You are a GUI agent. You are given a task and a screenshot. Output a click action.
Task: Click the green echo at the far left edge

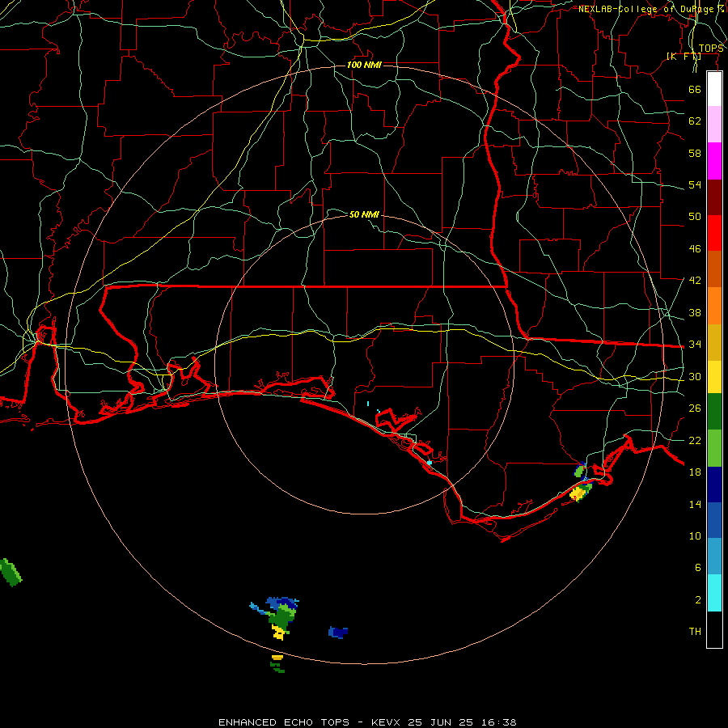11,572
